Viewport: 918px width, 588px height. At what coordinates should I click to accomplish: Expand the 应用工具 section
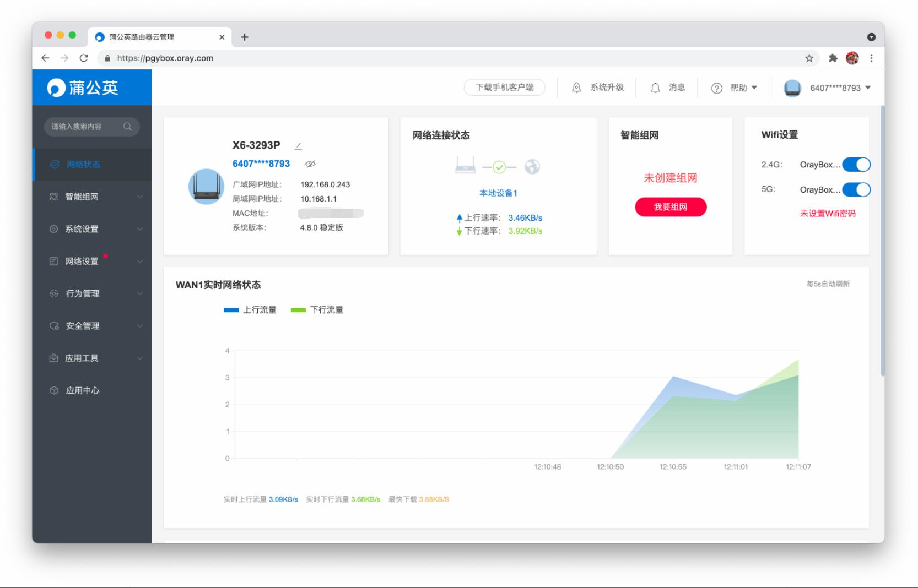tap(140, 358)
